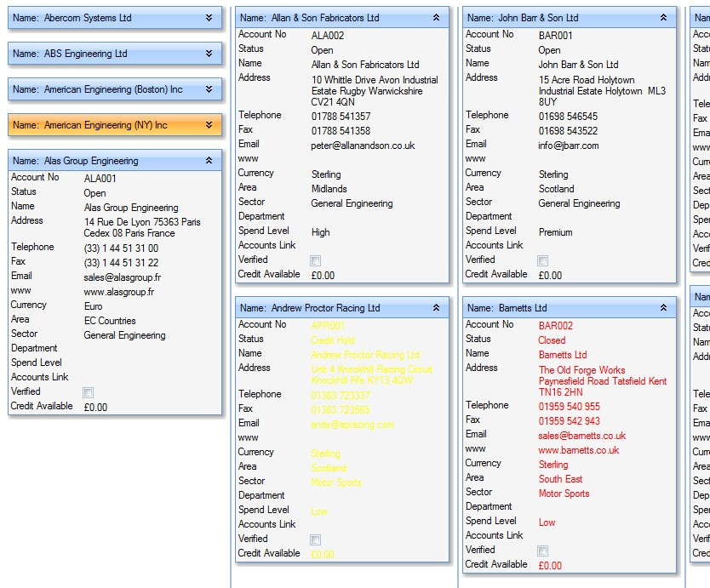The width and height of the screenshot is (710, 588).
Task: Enable Verified checkbox for John Barr & Son
Action: 543,260
